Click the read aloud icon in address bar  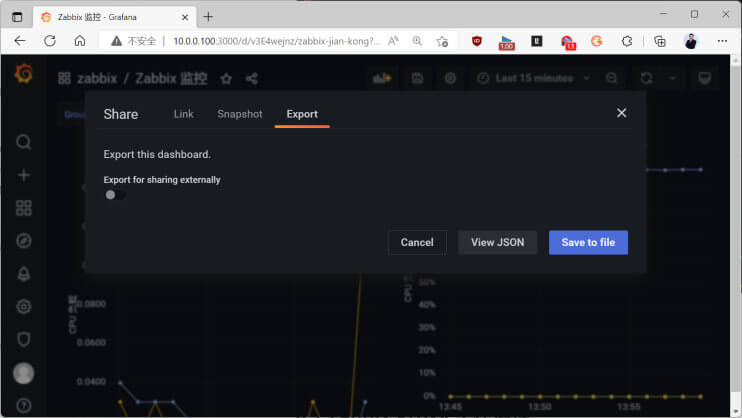(x=393, y=41)
